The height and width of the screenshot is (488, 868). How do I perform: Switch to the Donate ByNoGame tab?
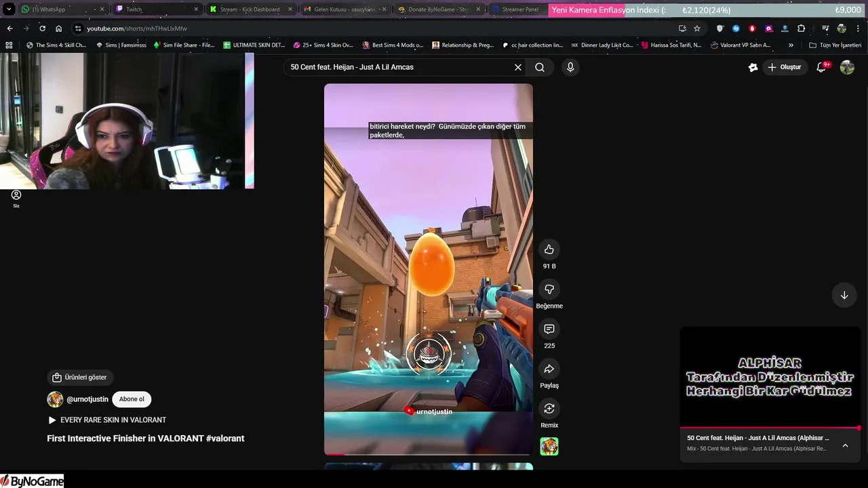coord(438,9)
